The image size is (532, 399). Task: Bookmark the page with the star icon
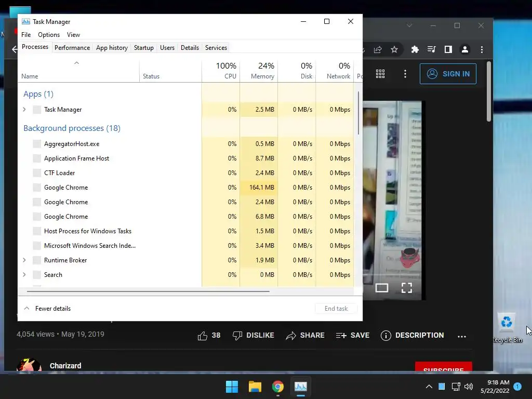tap(394, 49)
